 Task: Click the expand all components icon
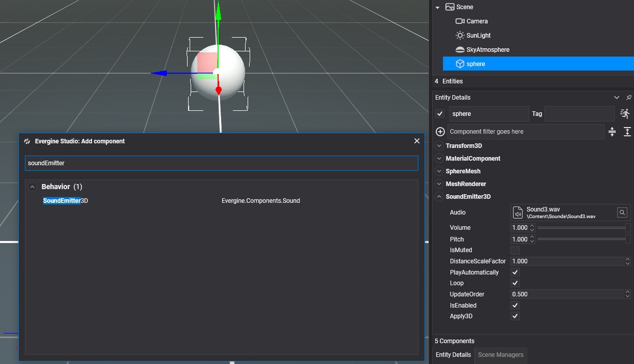627,132
